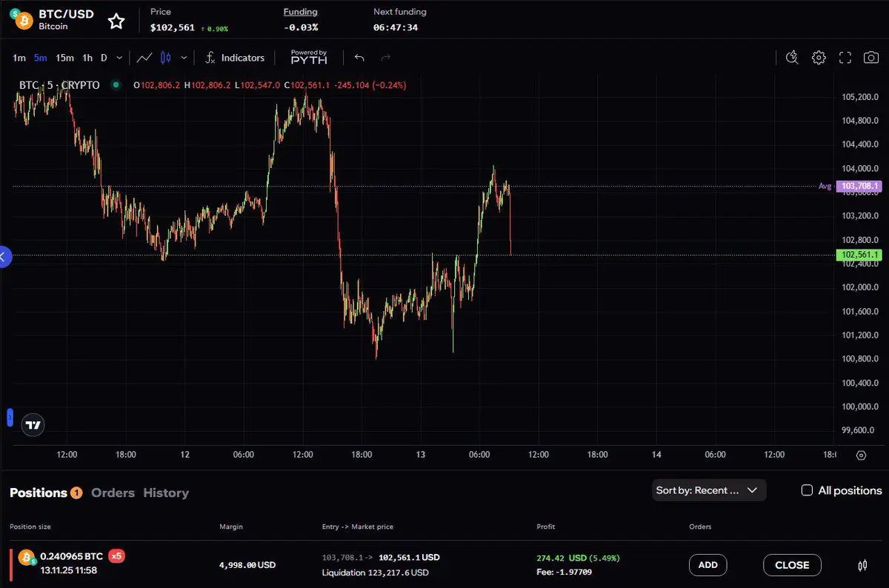889x588 pixels.
Task: Favorite BTC/USD with the star icon
Action: click(x=116, y=21)
